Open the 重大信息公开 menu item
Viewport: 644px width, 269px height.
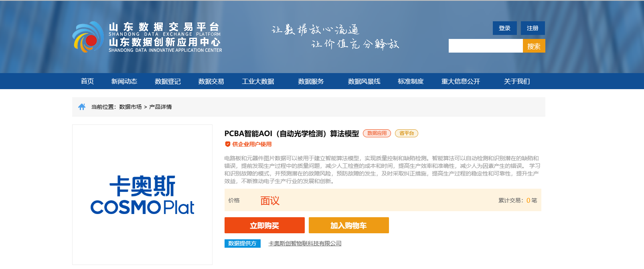tap(461, 81)
